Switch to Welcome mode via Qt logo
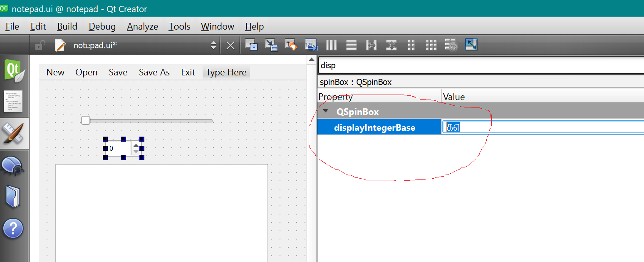644x262 pixels. (x=15, y=70)
